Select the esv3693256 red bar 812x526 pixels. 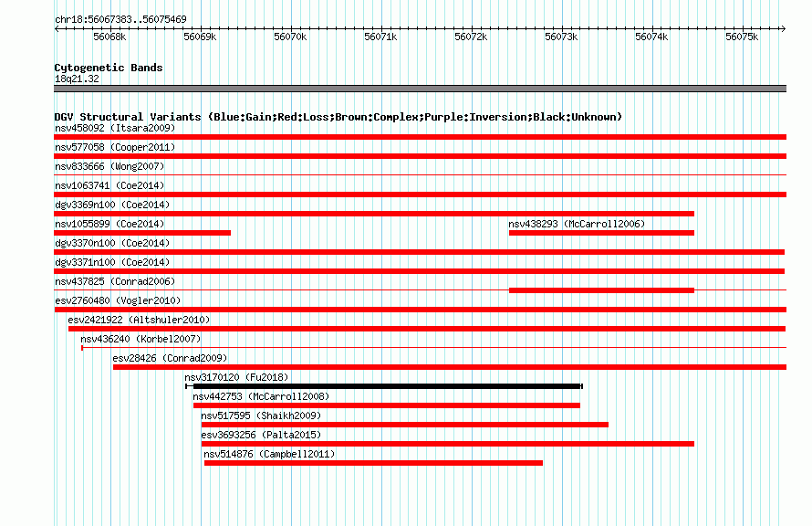[448, 444]
